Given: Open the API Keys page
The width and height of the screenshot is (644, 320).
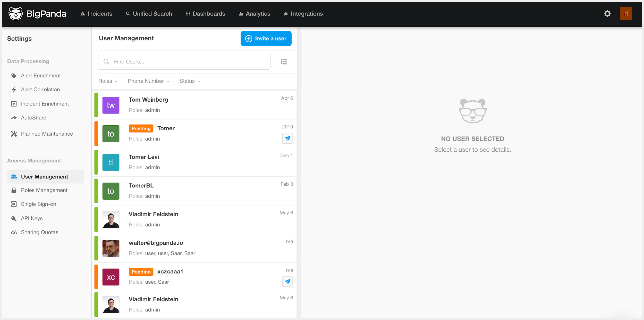Looking at the screenshot, I should tap(31, 218).
